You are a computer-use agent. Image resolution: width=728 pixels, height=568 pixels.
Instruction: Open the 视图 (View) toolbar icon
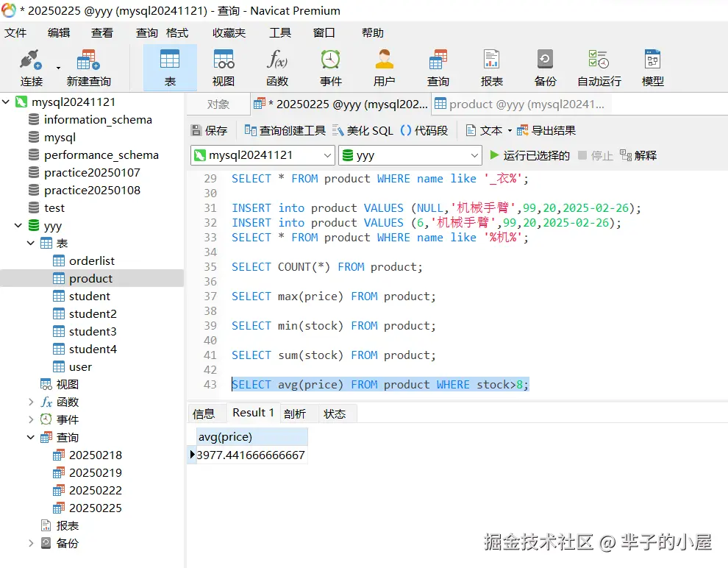pyautogui.click(x=224, y=68)
